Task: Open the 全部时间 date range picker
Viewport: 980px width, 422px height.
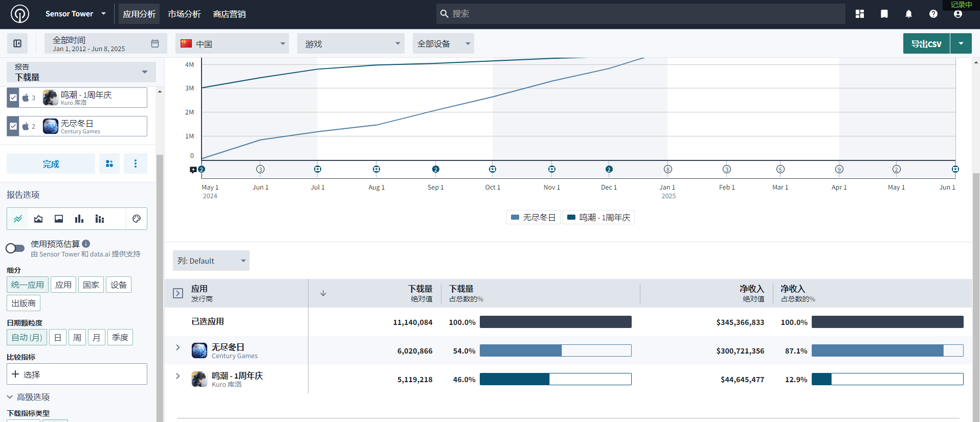Action: coord(106,43)
